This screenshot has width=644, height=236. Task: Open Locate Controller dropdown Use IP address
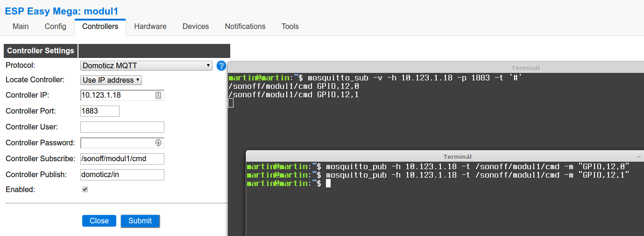[111, 80]
